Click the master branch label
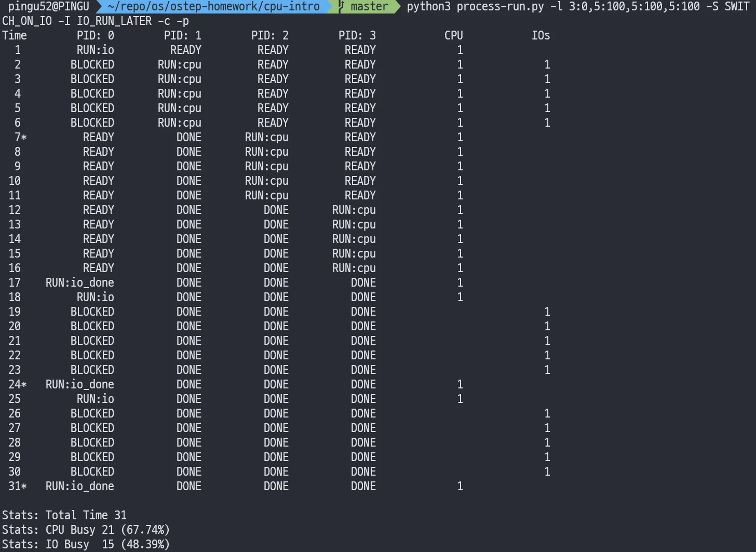Image resolution: width=756 pixels, height=552 pixels. [x=369, y=6]
